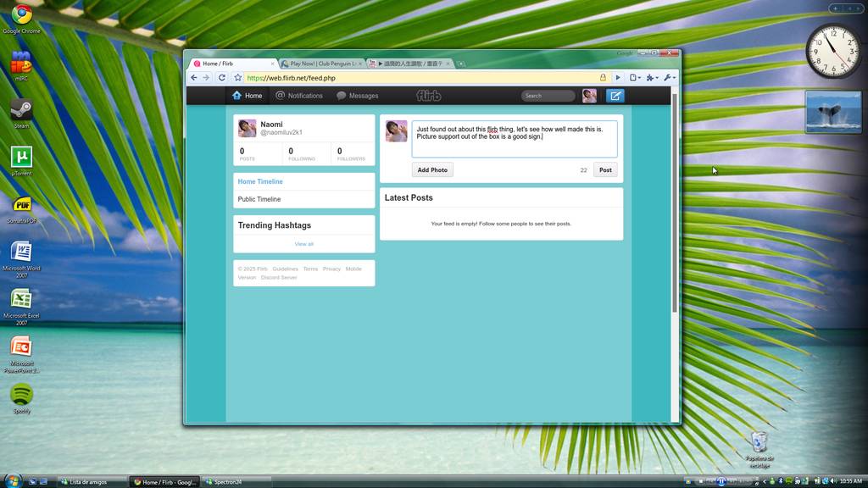Select the Home / Flirb tab

pos(232,64)
